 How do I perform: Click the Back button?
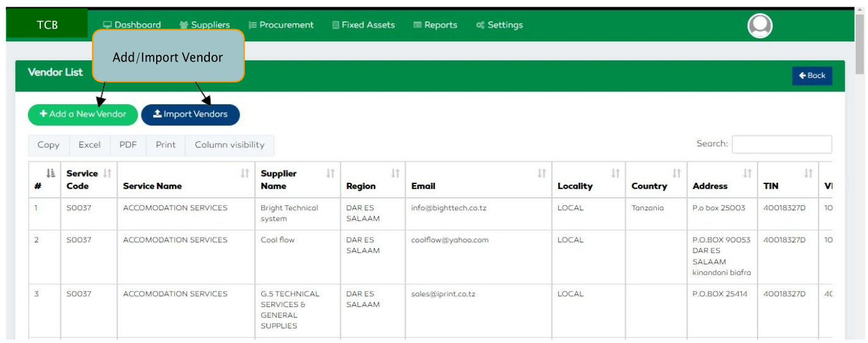point(812,76)
